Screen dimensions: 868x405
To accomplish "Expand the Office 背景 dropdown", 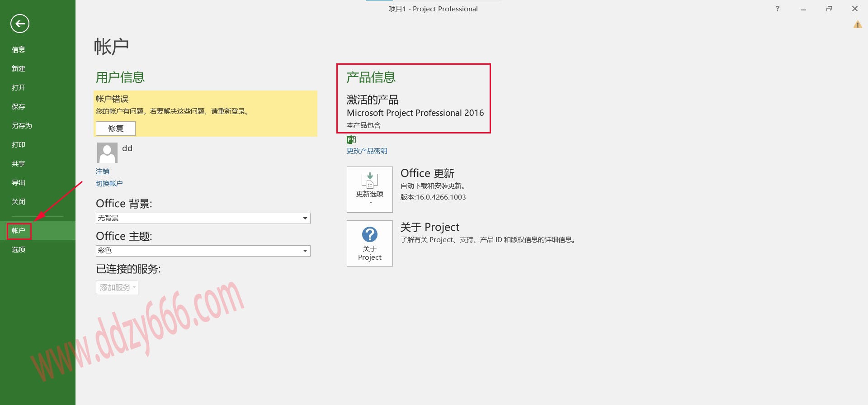I will 305,219.
